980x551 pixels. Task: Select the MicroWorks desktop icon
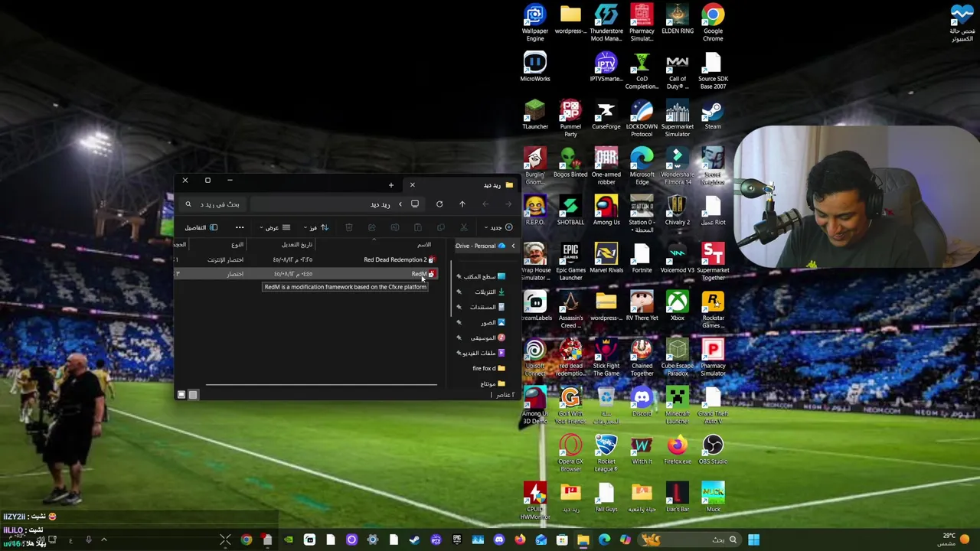coord(535,67)
